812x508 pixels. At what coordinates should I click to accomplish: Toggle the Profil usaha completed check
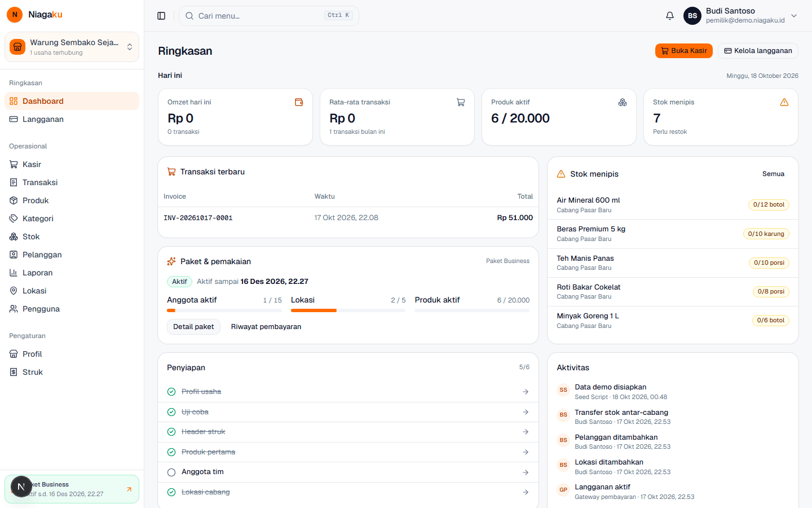(x=171, y=392)
